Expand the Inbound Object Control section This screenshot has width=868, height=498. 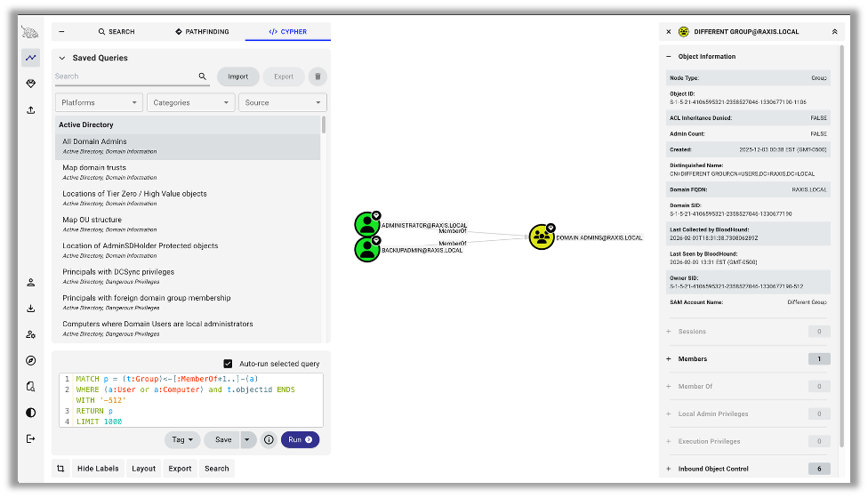669,469
